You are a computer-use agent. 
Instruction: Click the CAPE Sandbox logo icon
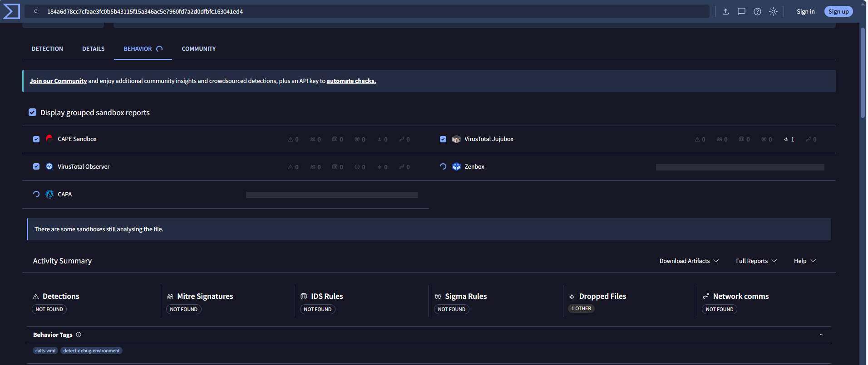click(49, 139)
